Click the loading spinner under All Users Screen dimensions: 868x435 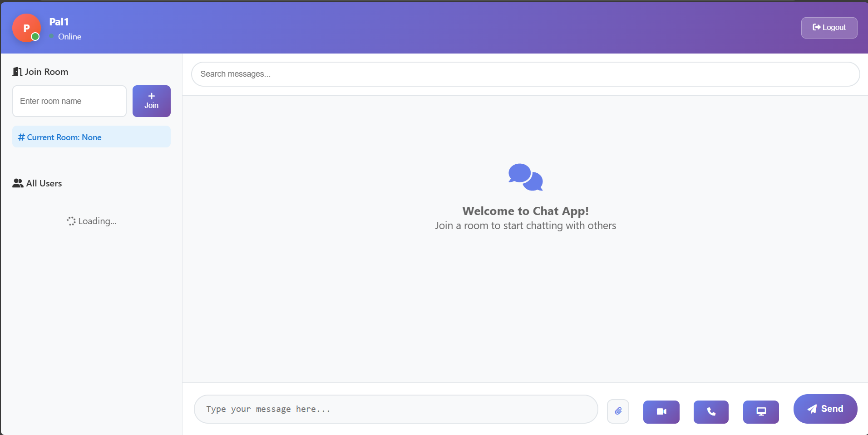click(x=71, y=221)
